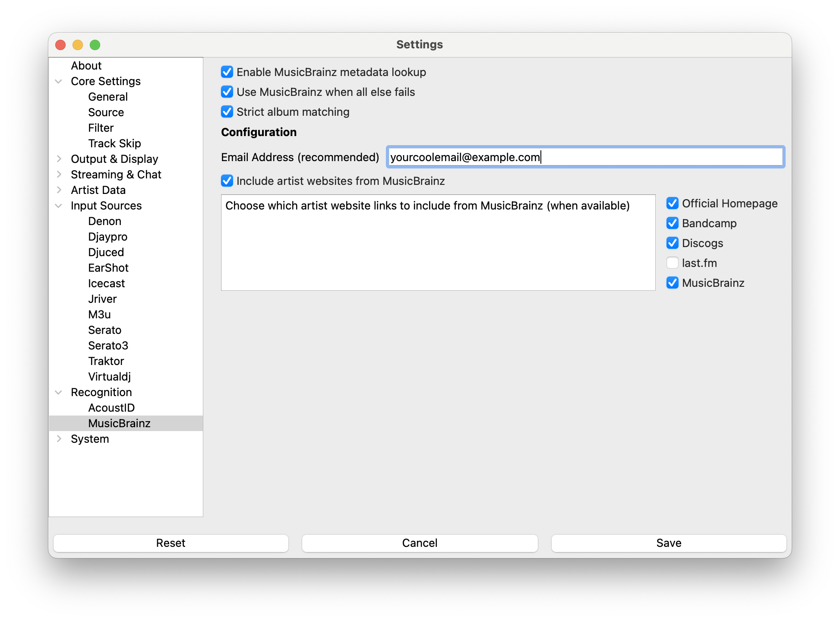Click the green zoom window button
840x622 pixels.
(x=95, y=45)
